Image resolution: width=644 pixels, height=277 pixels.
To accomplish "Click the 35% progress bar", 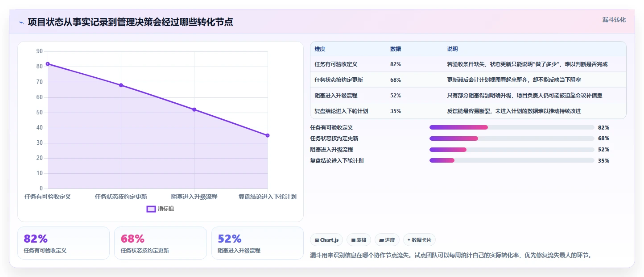I will pos(512,160).
